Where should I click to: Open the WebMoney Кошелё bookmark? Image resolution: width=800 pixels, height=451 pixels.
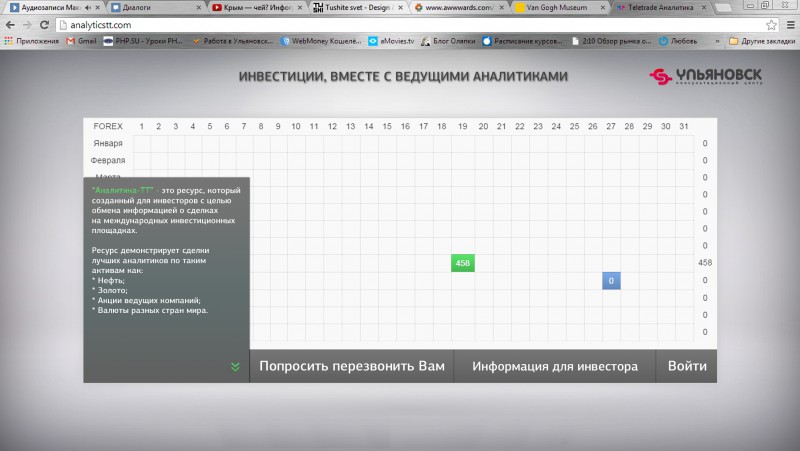[321, 41]
